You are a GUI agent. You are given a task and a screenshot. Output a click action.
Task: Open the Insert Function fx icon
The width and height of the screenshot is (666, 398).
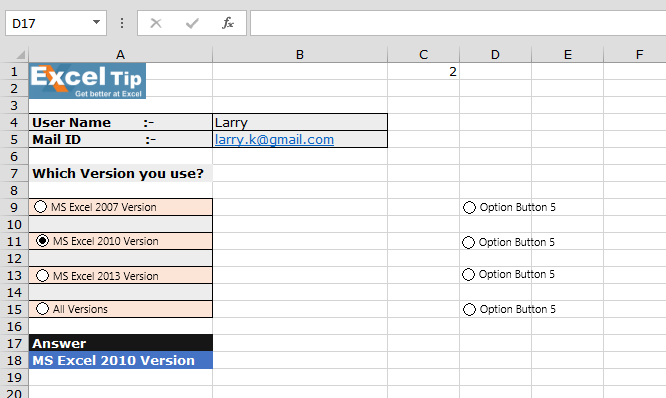[x=228, y=23]
